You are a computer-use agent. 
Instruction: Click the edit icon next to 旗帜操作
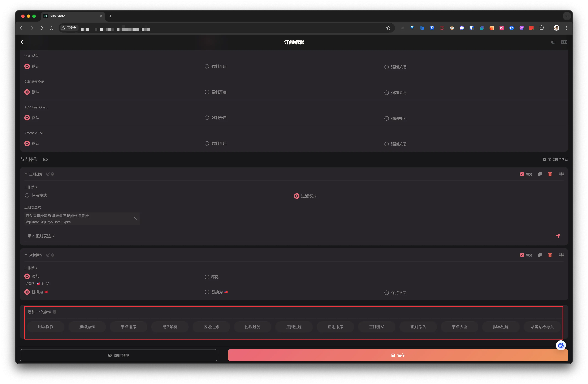48,255
